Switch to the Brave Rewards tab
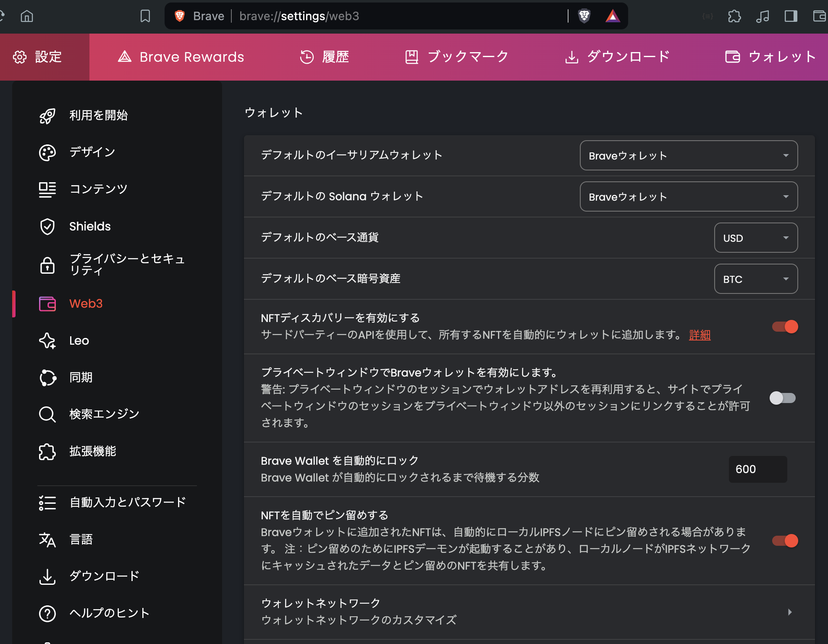Viewport: 828px width, 644px height. point(181,57)
